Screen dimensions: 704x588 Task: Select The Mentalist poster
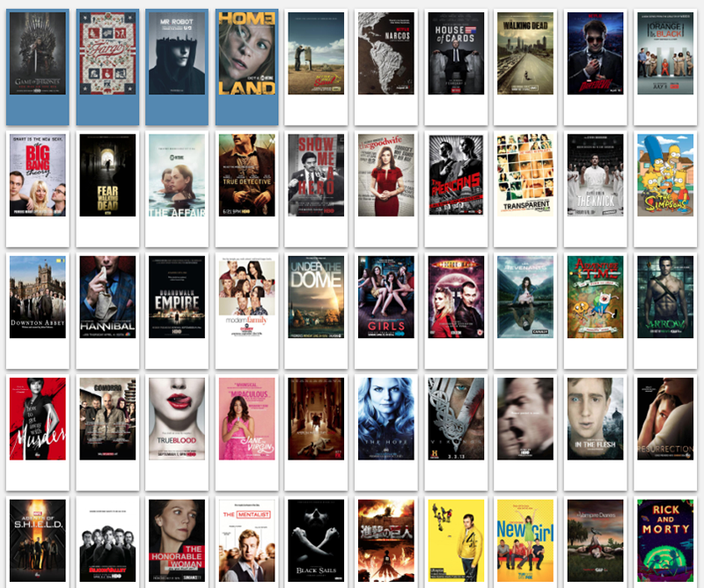coord(247,540)
